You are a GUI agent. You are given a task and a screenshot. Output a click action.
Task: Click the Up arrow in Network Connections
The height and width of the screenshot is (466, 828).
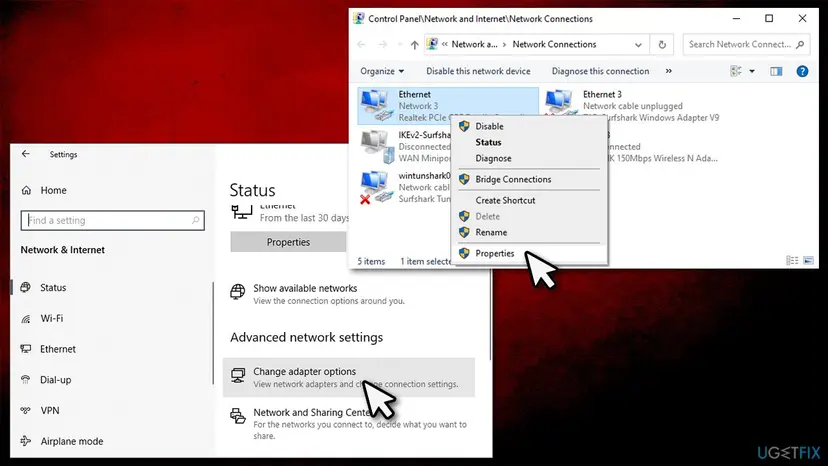point(415,45)
